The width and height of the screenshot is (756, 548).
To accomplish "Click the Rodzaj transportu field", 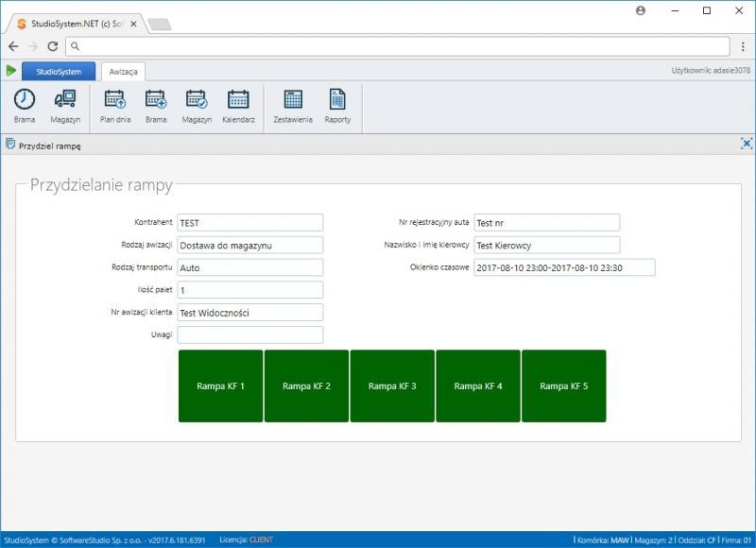I will coord(249,267).
